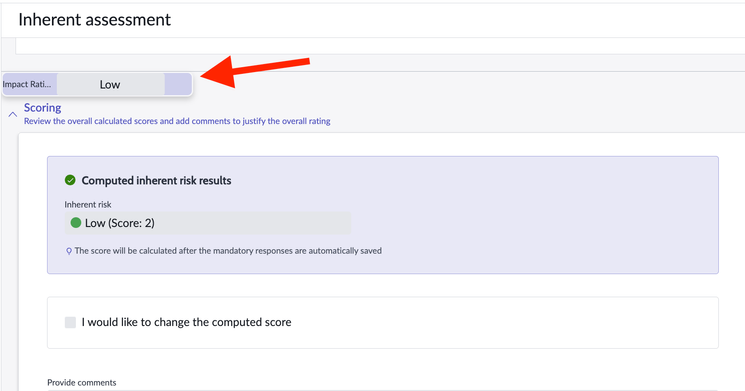Click the green dot in Inherent risk field
Image resolution: width=745 pixels, height=391 pixels.
pos(76,223)
